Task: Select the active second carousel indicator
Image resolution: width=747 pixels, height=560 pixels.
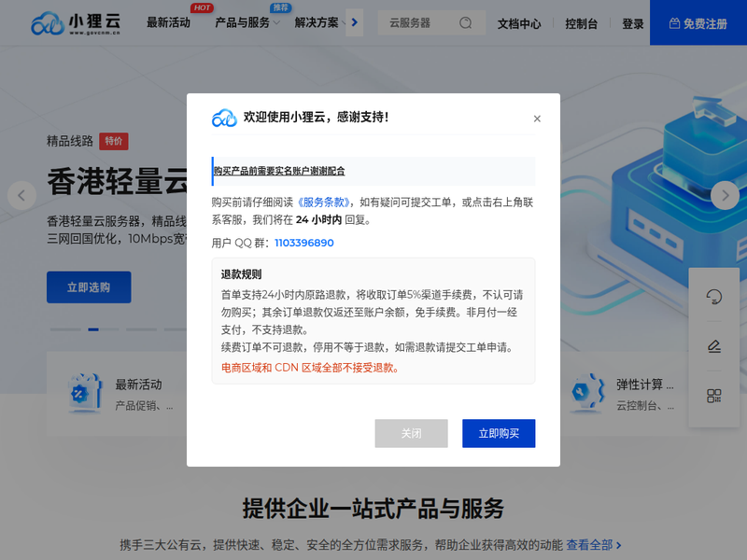Action: pyautogui.click(x=104, y=329)
